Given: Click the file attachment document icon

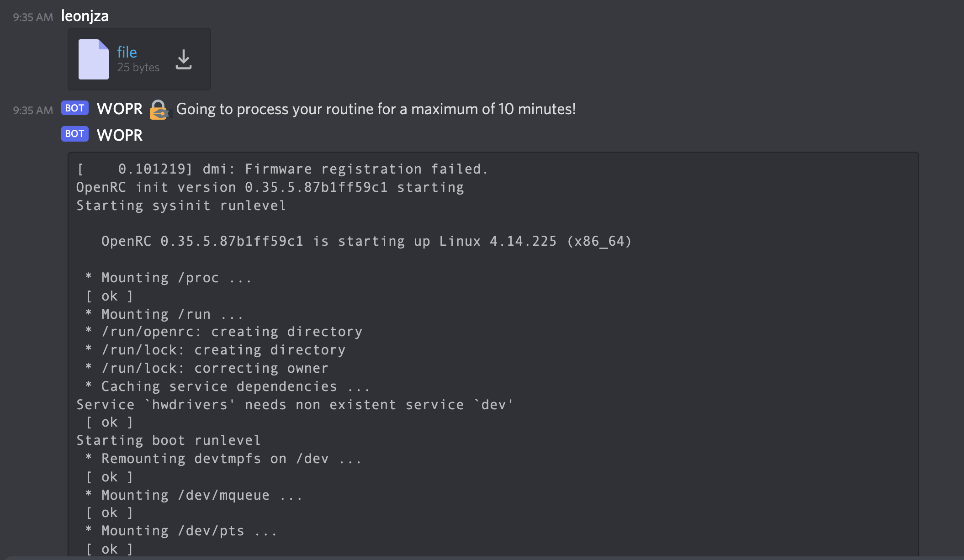Looking at the screenshot, I should pos(94,59).
